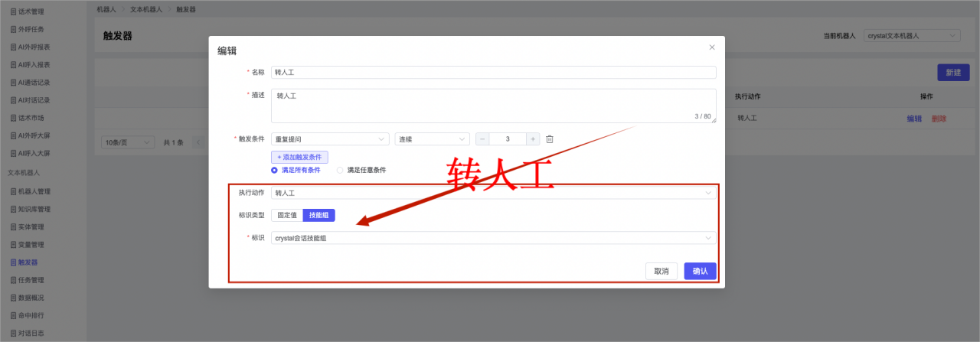The image size is (980, 342).
Task: Select 满足任意条件 radio button
Action: pos(341,170)
